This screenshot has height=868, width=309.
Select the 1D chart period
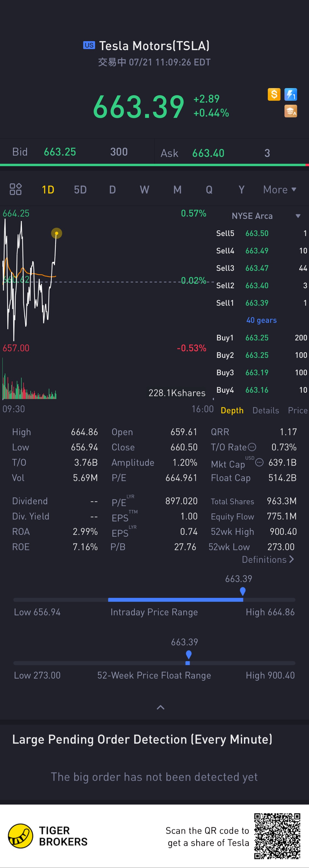48,190
